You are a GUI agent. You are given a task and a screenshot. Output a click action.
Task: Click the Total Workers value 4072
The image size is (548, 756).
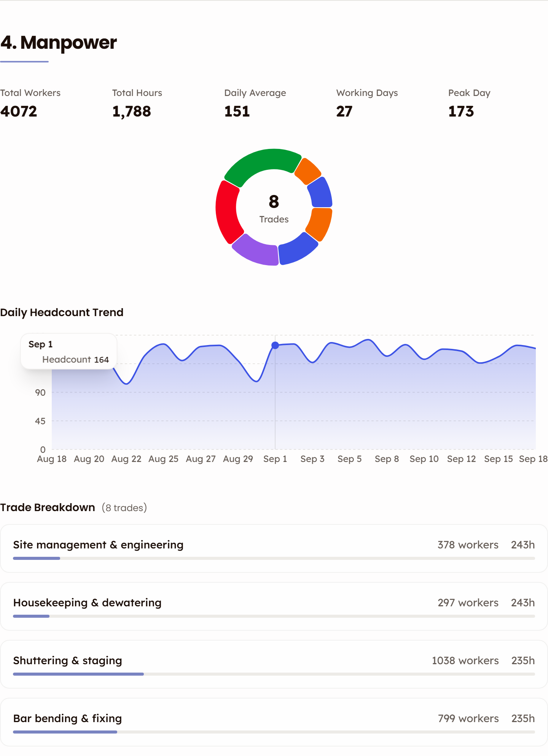[x=19, y=112]
